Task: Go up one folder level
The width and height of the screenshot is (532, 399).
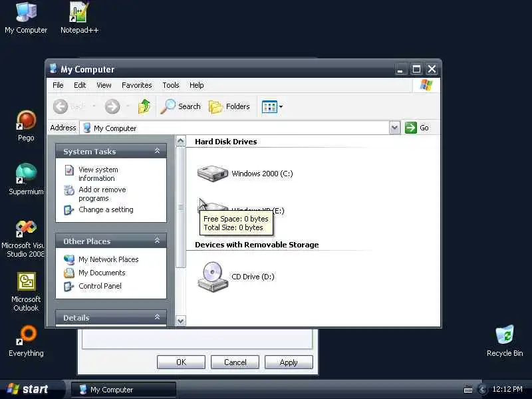Action: tap(144, 106)
